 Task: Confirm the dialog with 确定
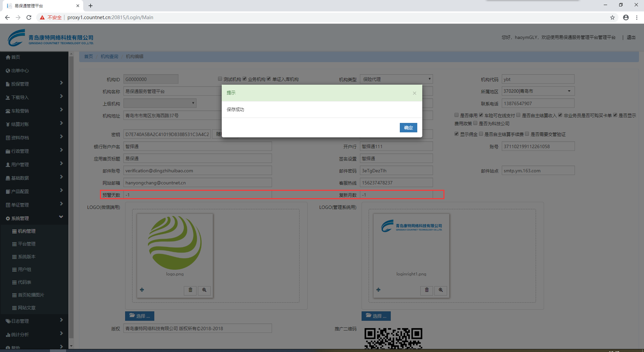(x=409, y=128)
